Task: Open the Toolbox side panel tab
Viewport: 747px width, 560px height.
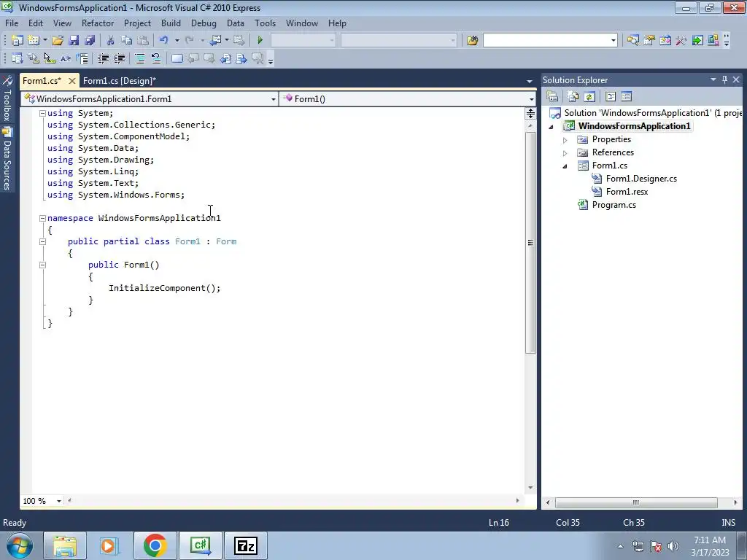Action: click(x=7, y=99)
